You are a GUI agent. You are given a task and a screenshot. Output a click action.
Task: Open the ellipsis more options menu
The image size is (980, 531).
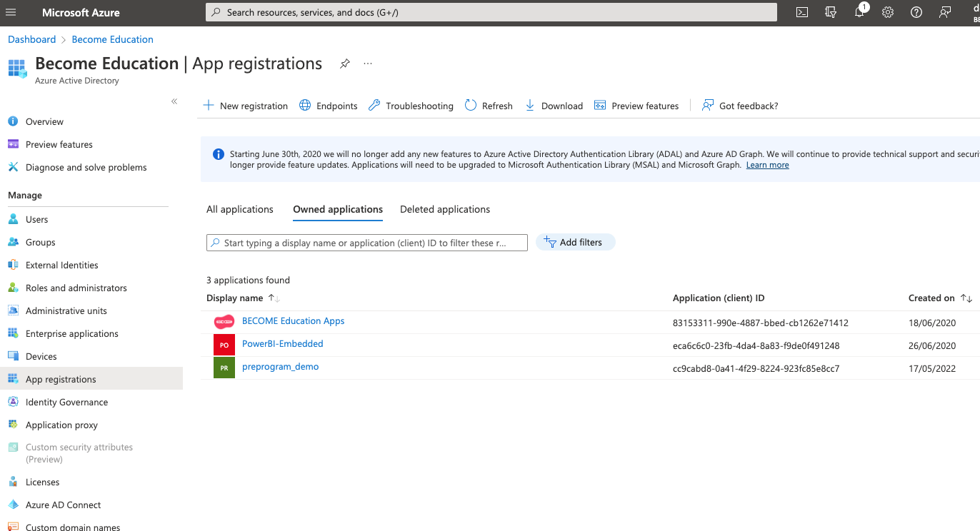pyautogui.click(x=368, y=64)
